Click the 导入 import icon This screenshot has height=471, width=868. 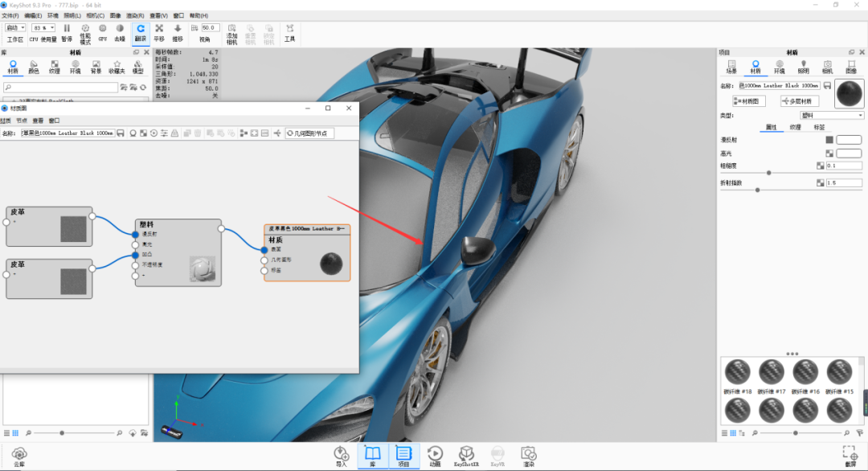[x=341, y=457]
